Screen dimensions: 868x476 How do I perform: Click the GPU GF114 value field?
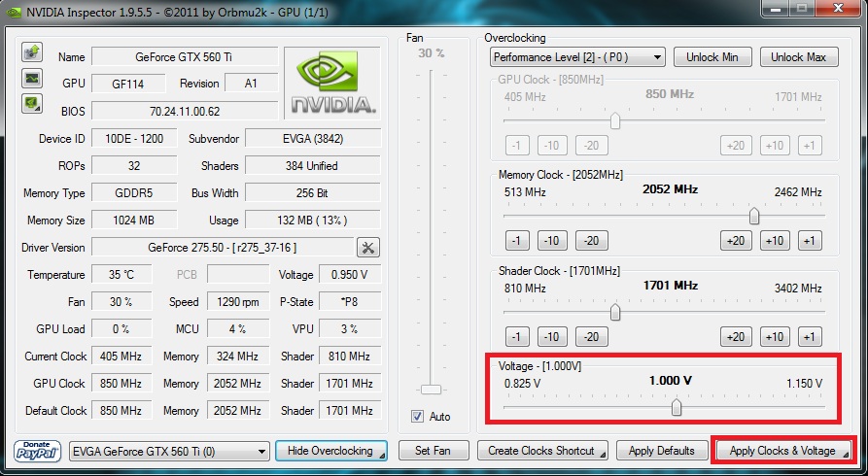pos(128,85)
